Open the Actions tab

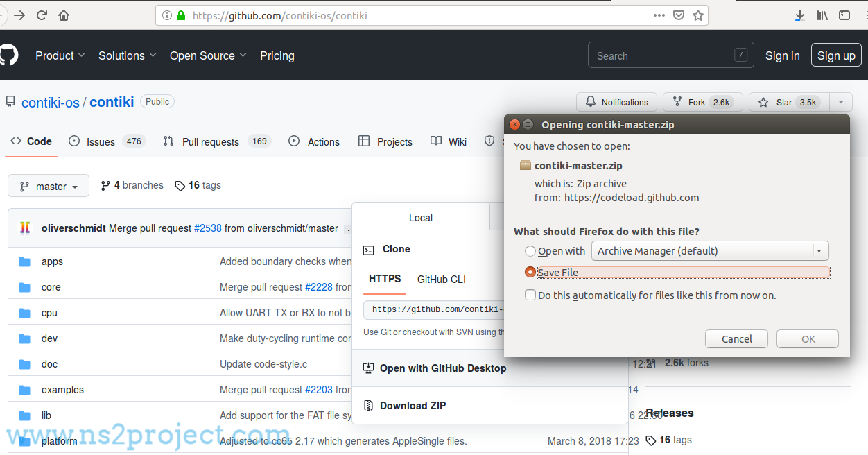click(x=314, y=141)
